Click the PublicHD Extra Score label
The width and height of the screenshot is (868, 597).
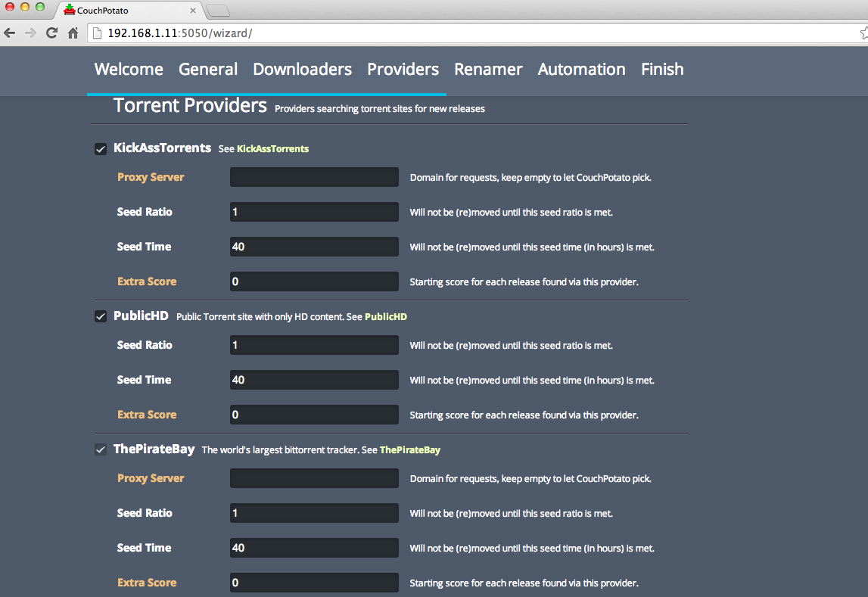tap(147, 415)
